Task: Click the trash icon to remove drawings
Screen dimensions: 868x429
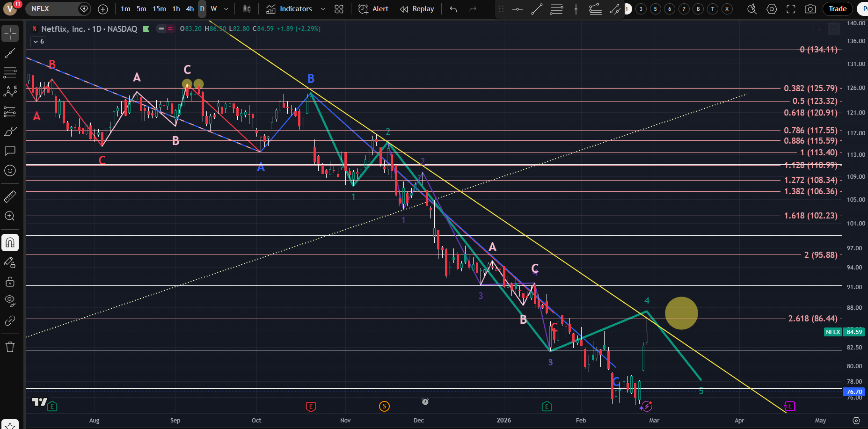Action: point(10,347)
